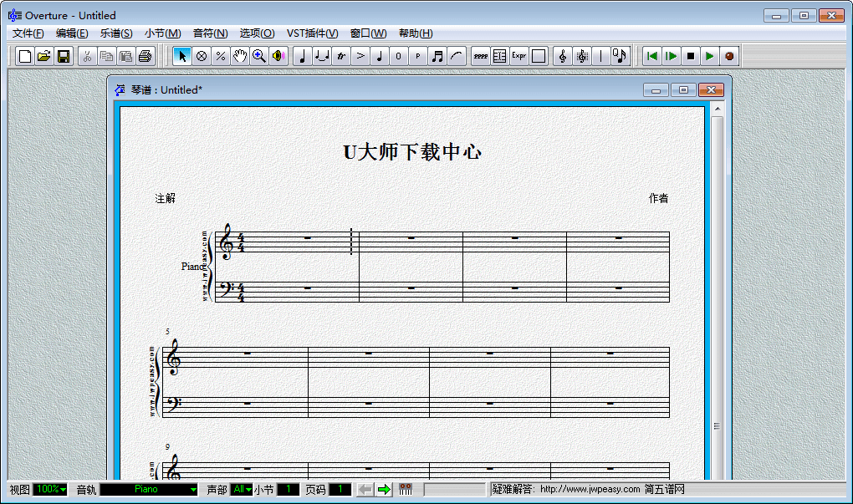Open the 窗口(W) menu
Viewport: 853px width, 504px height.
pyautogui.click(x=368, y=33)
